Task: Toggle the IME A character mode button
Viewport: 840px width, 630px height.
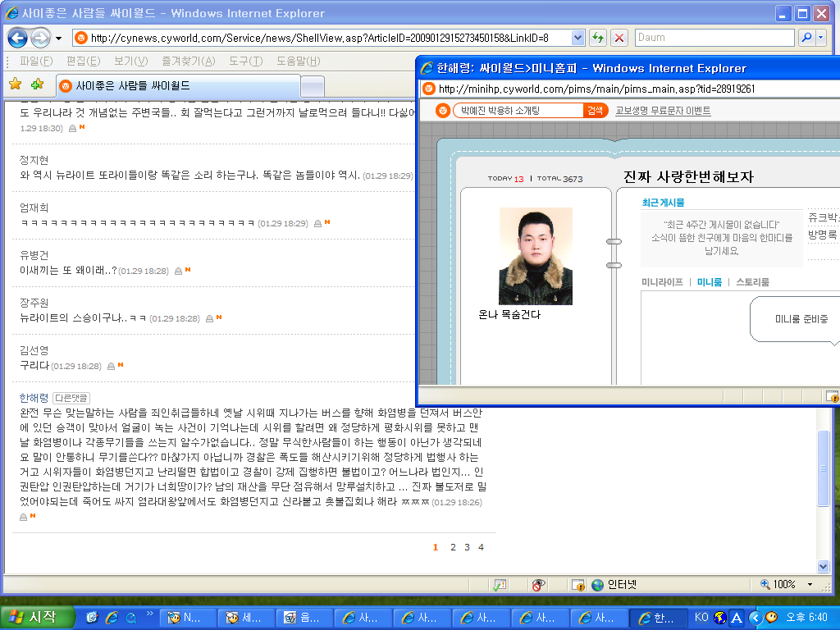Action: click(x=737, y=618)
